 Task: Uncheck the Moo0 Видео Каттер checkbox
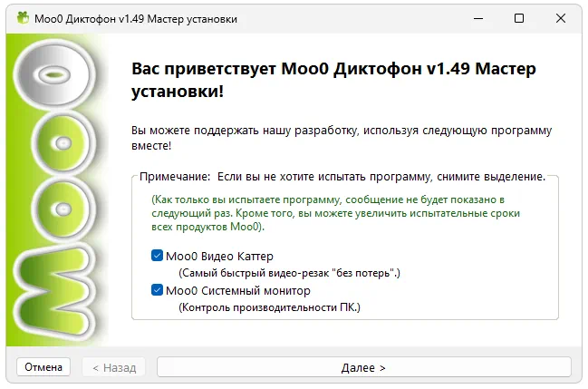157,256
